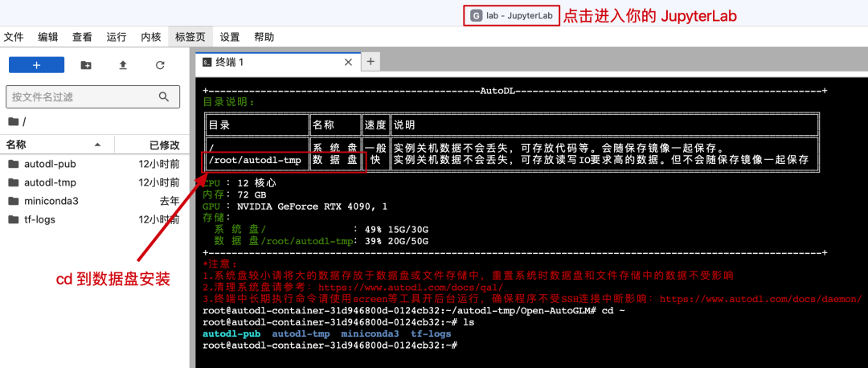Open the 文件 menu
This screenshot has width=868, height=368.
pos(14,37)
